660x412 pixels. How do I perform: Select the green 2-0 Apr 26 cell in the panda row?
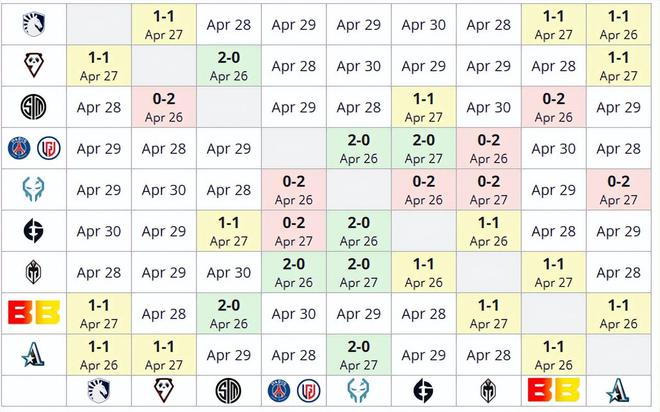click(x=229, y=66)
